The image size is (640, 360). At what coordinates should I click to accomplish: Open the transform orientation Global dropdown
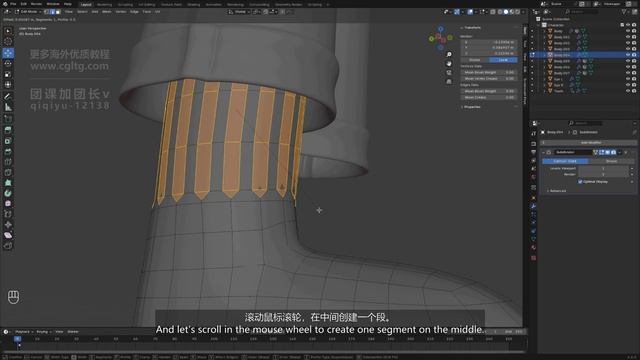tap(240, 12)
